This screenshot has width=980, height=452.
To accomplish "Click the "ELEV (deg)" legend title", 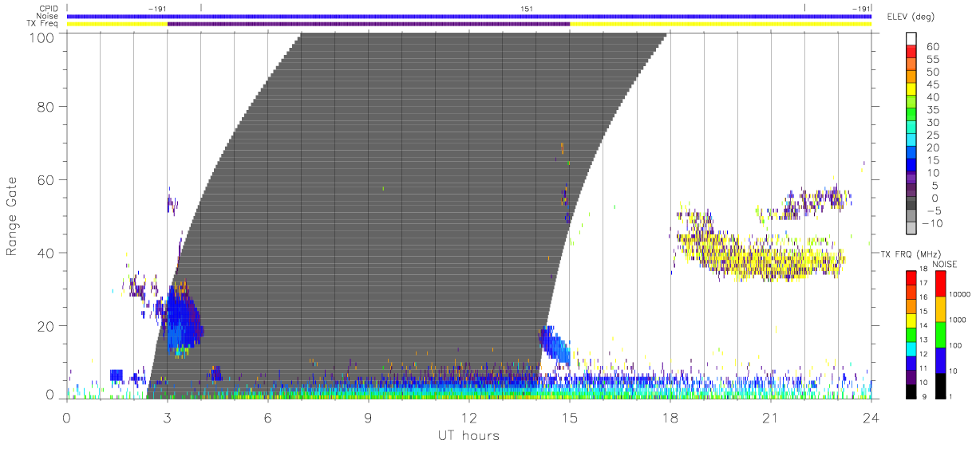I will [x=911, y=17].
